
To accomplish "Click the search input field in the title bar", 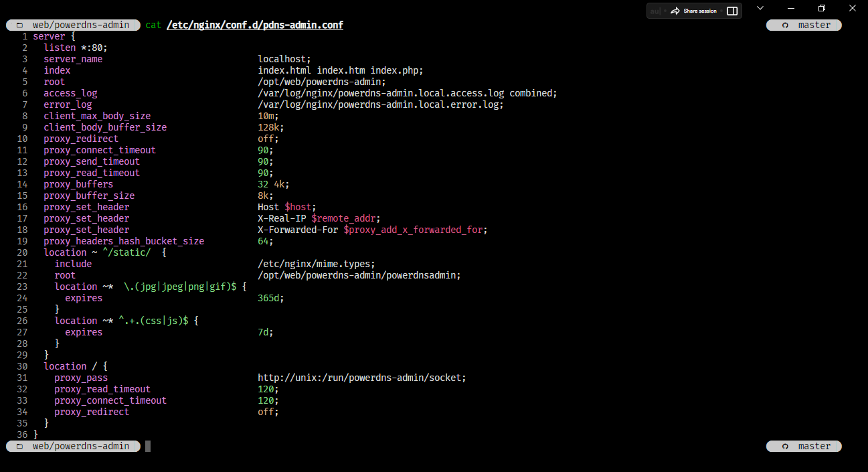I will (x=656, y=11).
